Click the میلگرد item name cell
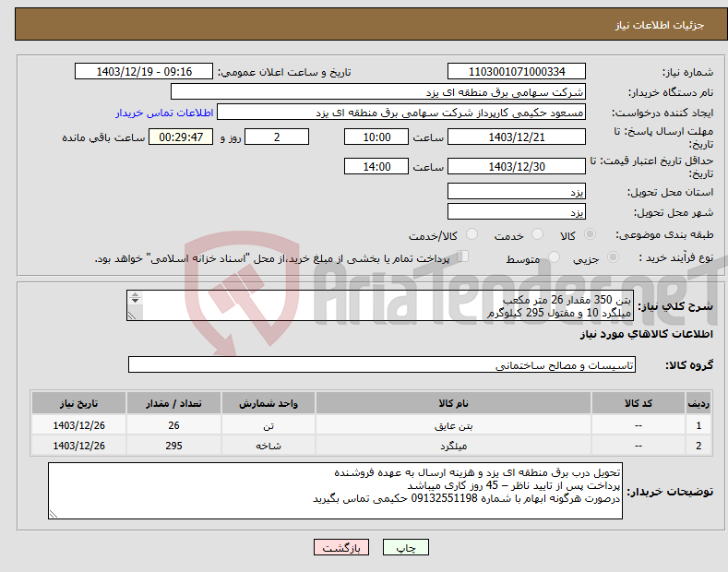Screen dimensions: 728x572 pyautogui.click(x=453, y=446)
